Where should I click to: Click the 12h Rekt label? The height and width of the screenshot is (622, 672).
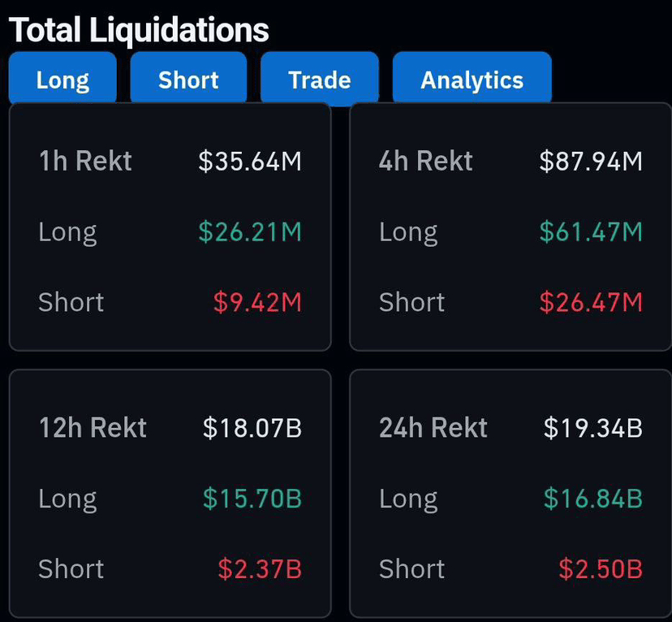pos(93,427)
